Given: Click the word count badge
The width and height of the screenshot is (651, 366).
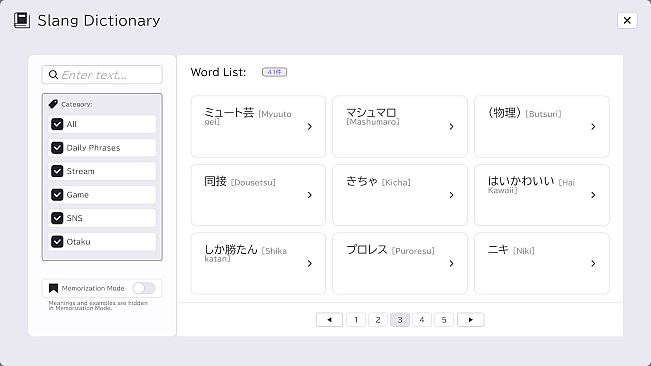Looking at the screenshot, I should (274, 72).
